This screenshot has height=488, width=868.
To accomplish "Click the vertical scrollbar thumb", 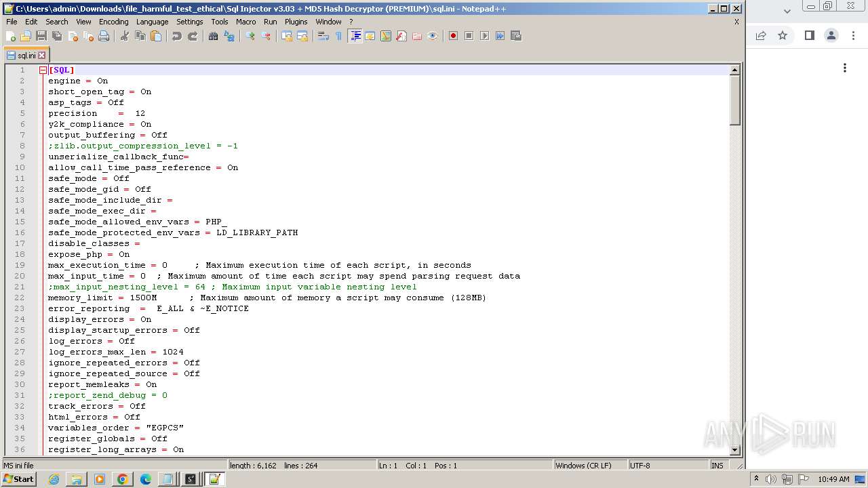I will point(734,100).
